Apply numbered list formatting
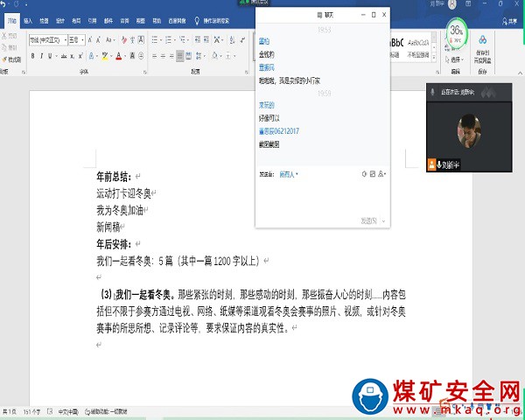The image size is (525, 420). click(168, 40)
